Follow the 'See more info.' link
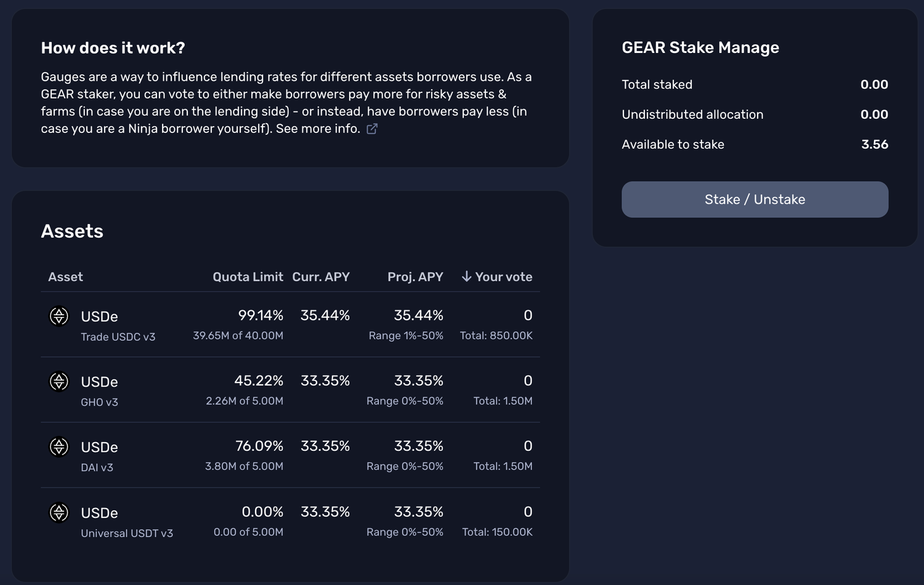The width and height of the screenshot is (924, 585). [x=318, y=129]
